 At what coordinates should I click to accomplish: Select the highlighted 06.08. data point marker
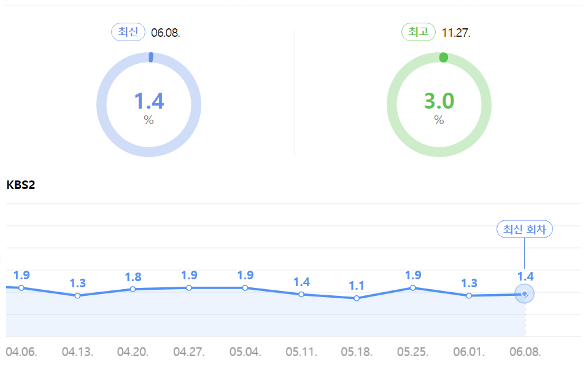(524, 294)
